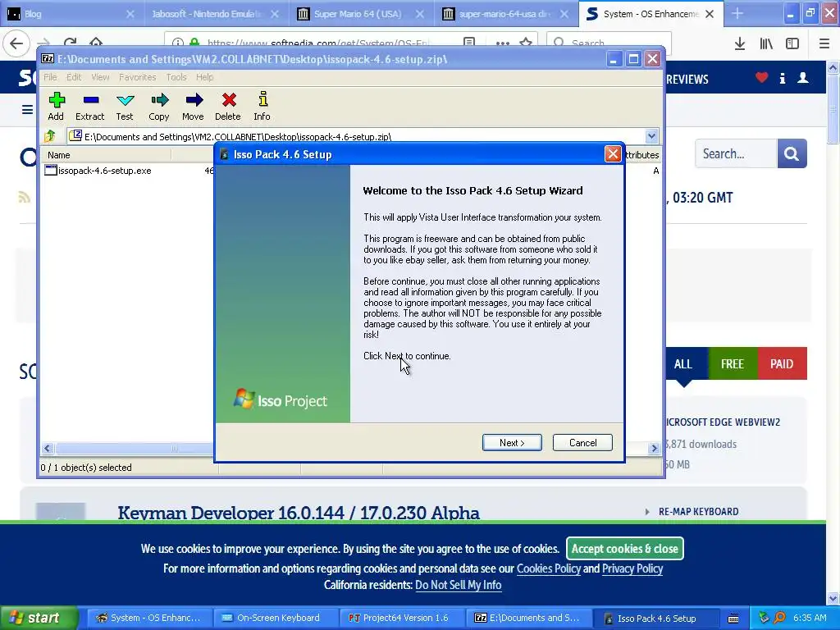840x630 pixels.
Task: Click the Copy icon in 7-Zip toolbar
Action: pyautogui.click(x=158, y=106)
